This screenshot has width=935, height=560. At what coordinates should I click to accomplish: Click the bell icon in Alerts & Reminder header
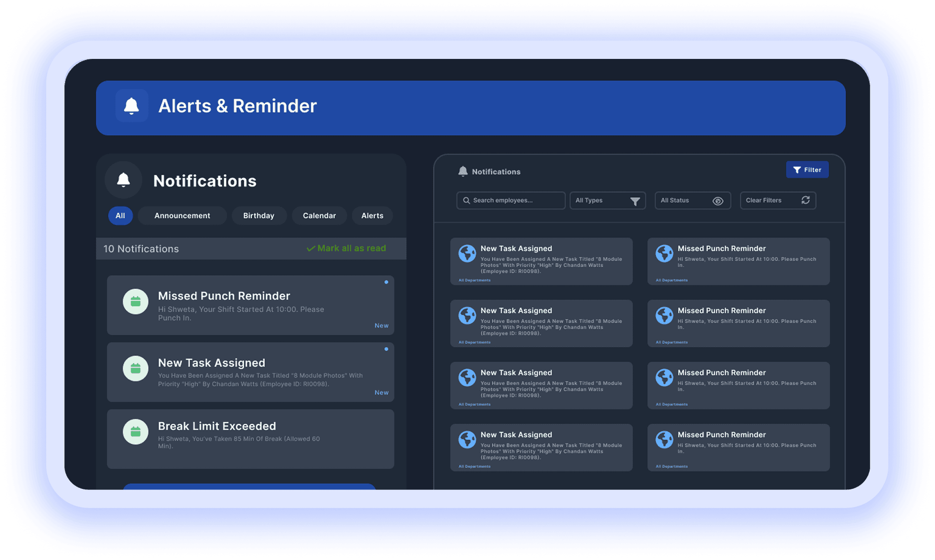[131, 106]
